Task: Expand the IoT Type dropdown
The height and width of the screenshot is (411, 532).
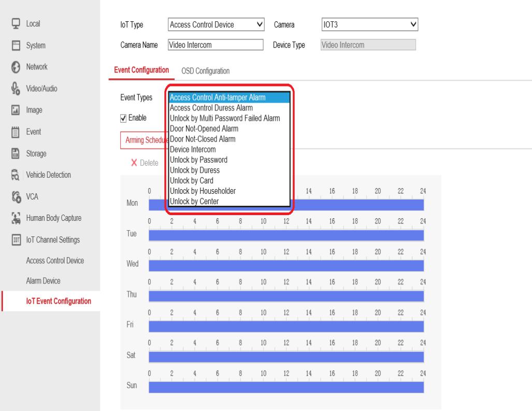Action: pyautogui.click(x=217, y=23)
